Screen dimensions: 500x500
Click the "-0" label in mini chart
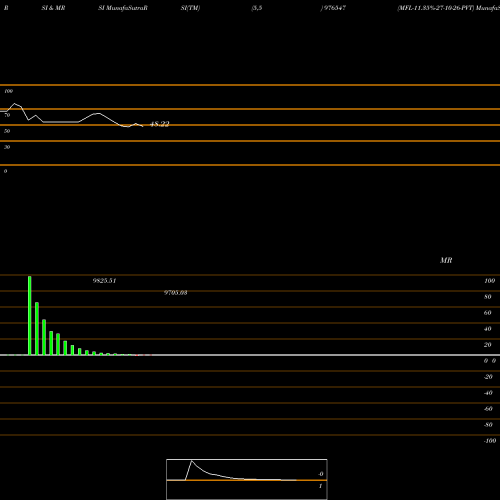(x=321, y=474)
